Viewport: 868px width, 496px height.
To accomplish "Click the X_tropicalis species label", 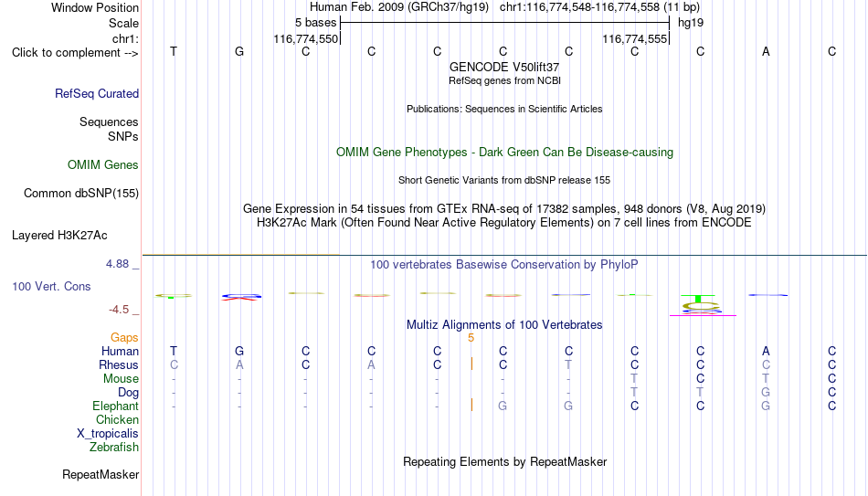I will pos(108,434).
